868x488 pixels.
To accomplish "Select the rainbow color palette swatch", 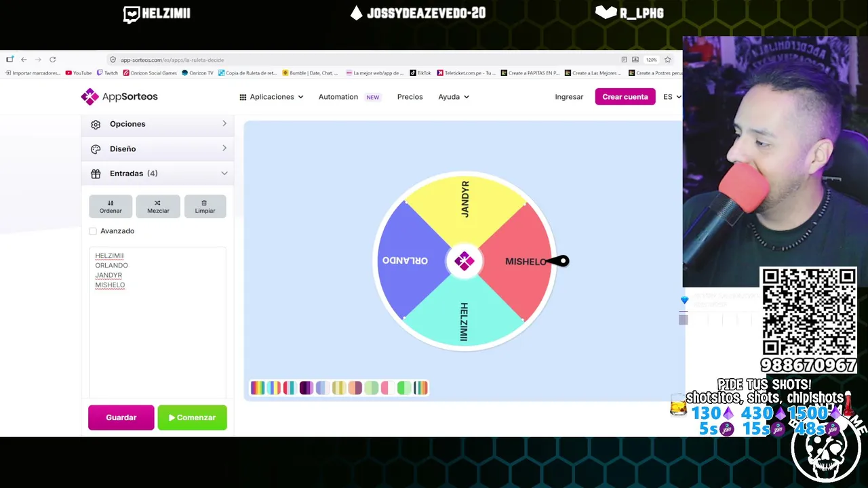I will tap(258, 388).
